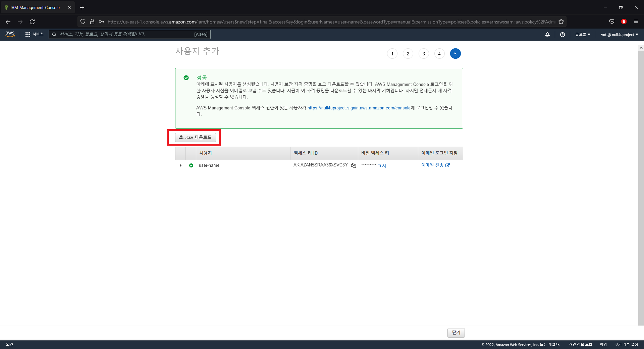Reload the current page
Image resolution: width=644 pixels, height=349 pixels.
[x=32, y=22]
